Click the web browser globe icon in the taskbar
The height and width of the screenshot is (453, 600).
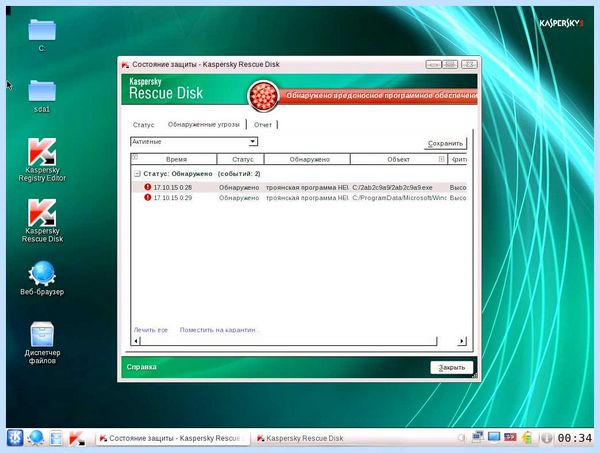point(36,438)
